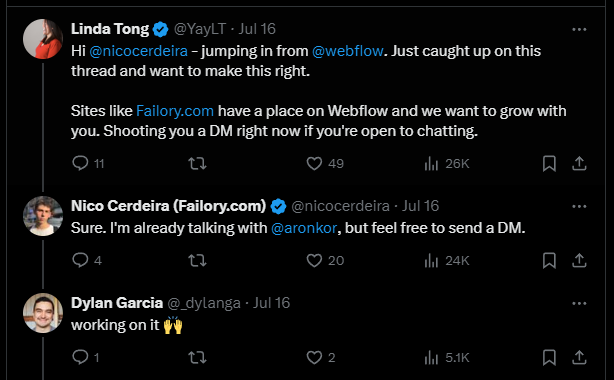Open more options on Nico Cerdeira's reply
Screen dimensions: 614x380
point(579,206)
